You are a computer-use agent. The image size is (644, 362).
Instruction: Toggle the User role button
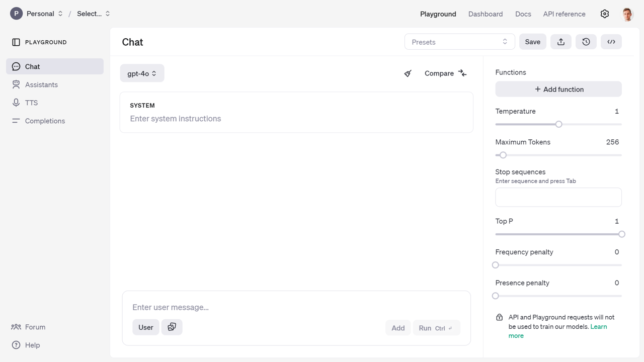pyautogui.click(x=146, y=327)
